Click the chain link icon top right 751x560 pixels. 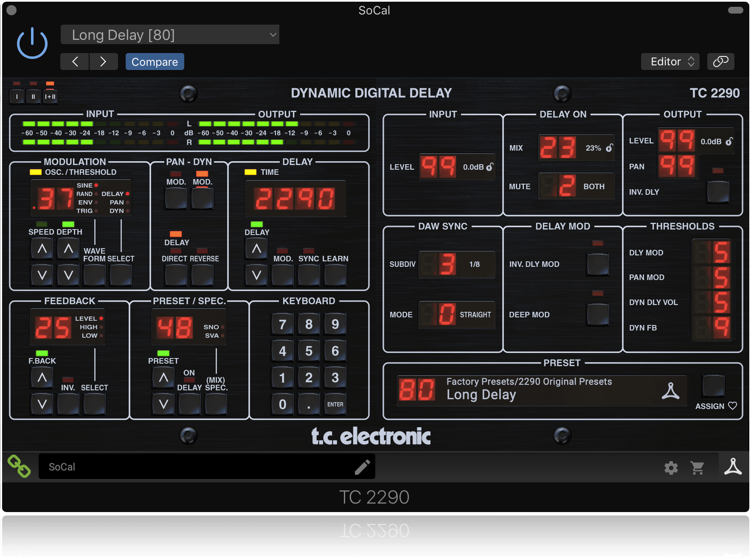(x=720, y=62)
